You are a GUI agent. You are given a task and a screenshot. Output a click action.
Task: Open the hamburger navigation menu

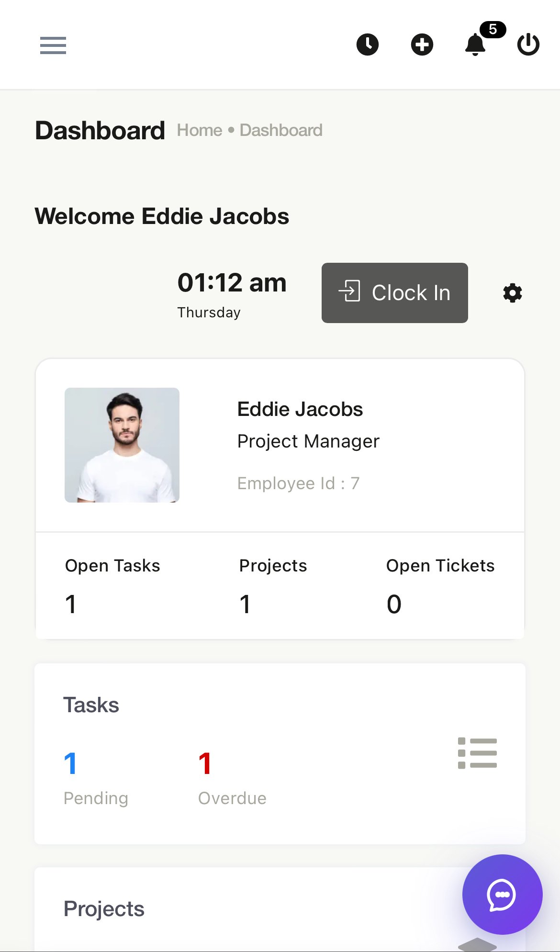pos(53,45)
